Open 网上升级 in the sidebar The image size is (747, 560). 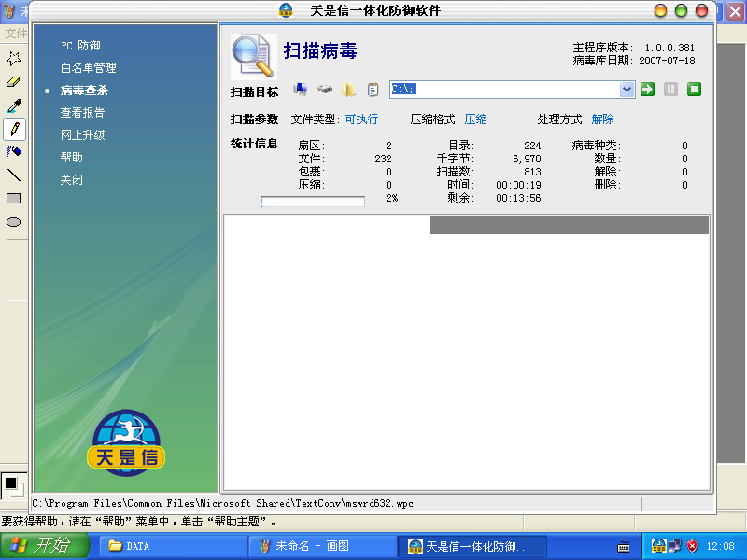(82, 134)
